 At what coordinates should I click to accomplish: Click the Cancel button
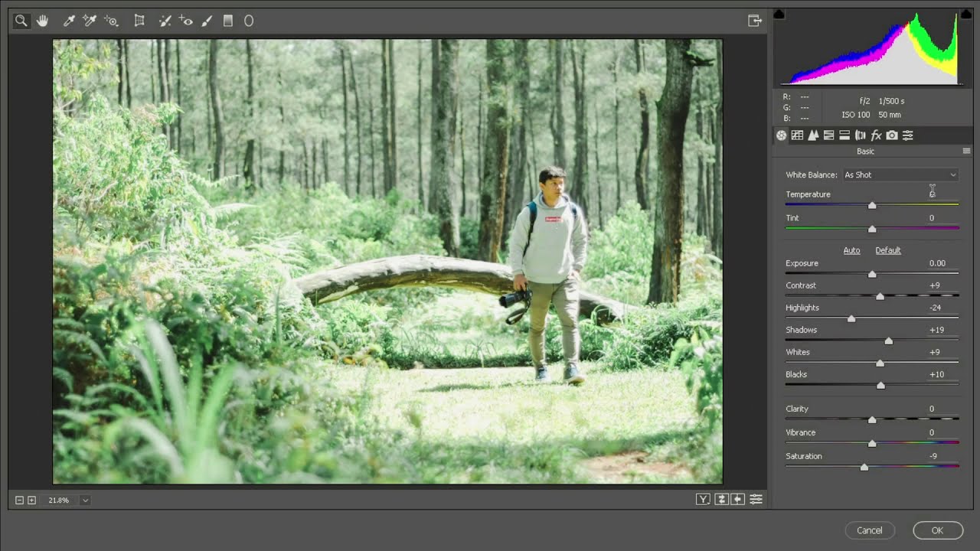[x=870, y=530]
